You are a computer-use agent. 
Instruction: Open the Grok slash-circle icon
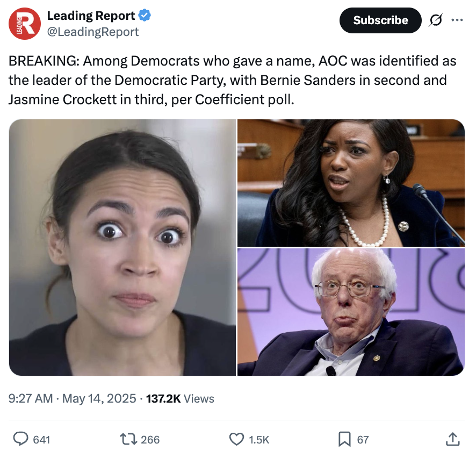point(436,20)
